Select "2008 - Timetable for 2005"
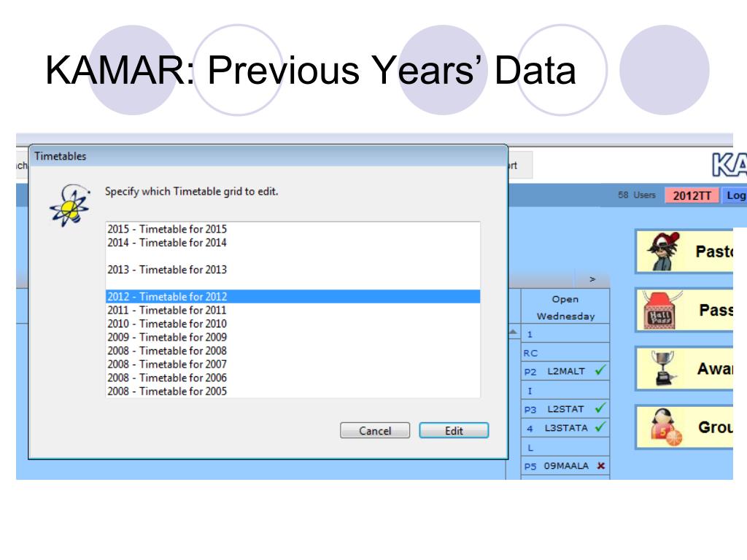The width and height of the screenshot is (747, 560). [293, 391]
